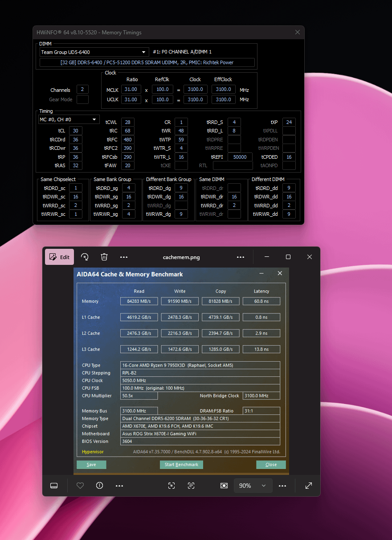Viewport: 392px width, 540px height.
Task: Close the HWiNFO Memory Timings window
Action: [298, 32]
